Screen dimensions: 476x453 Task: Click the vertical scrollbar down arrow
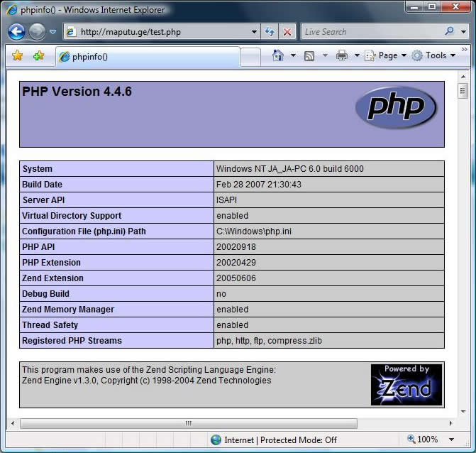click(463, 412)
